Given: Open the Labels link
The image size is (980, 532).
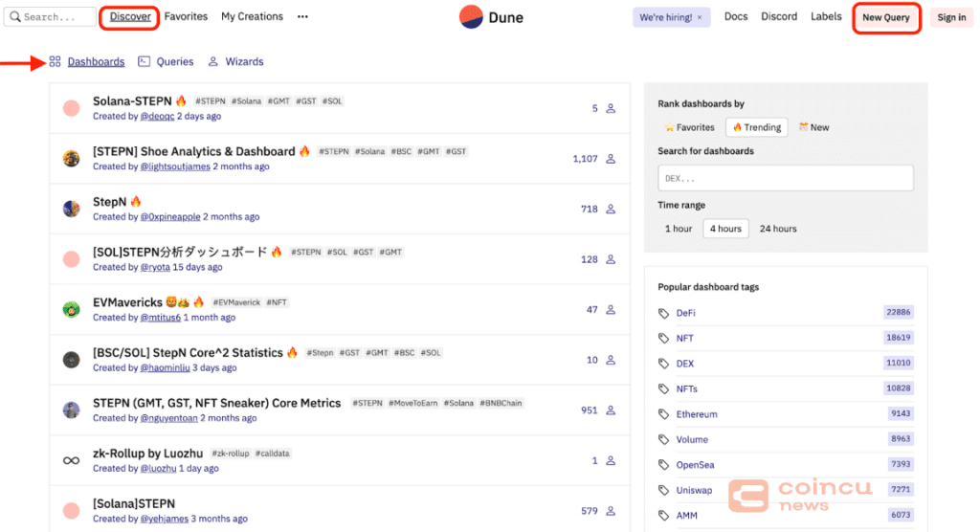Looking at the screenshot, I should coord(826,17).
